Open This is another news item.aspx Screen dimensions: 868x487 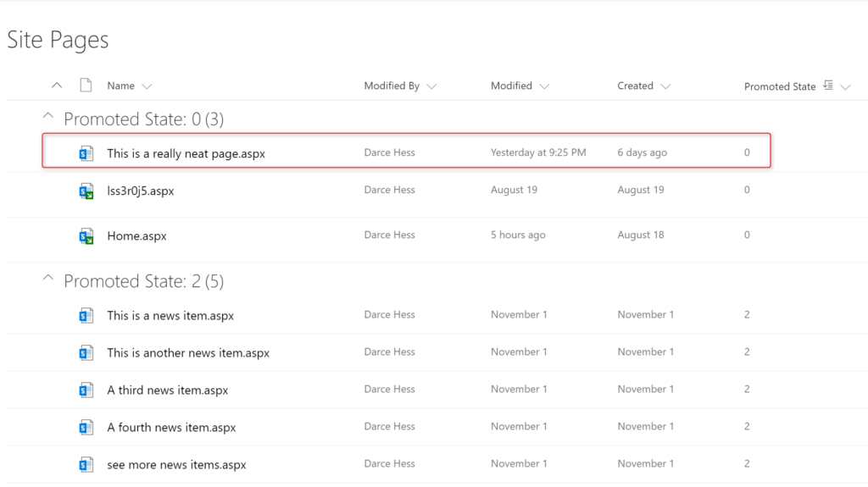(188, 353)
